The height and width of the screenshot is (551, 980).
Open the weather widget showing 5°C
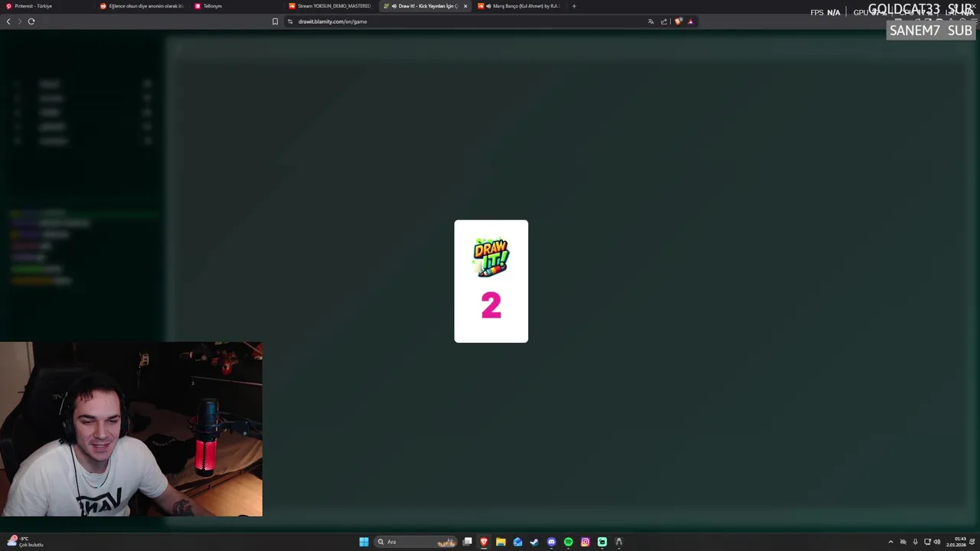(x=24, y=542)
